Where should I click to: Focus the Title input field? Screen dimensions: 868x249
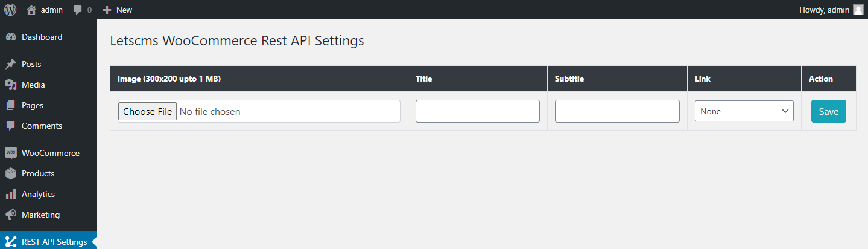click(x=477, y=111)
